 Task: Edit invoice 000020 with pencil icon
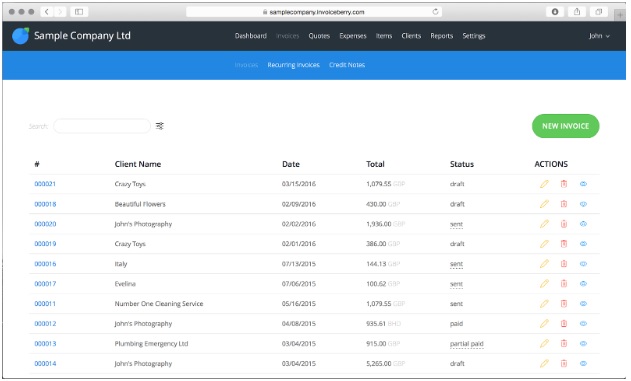pyautogui.click(x=544, y=224)
